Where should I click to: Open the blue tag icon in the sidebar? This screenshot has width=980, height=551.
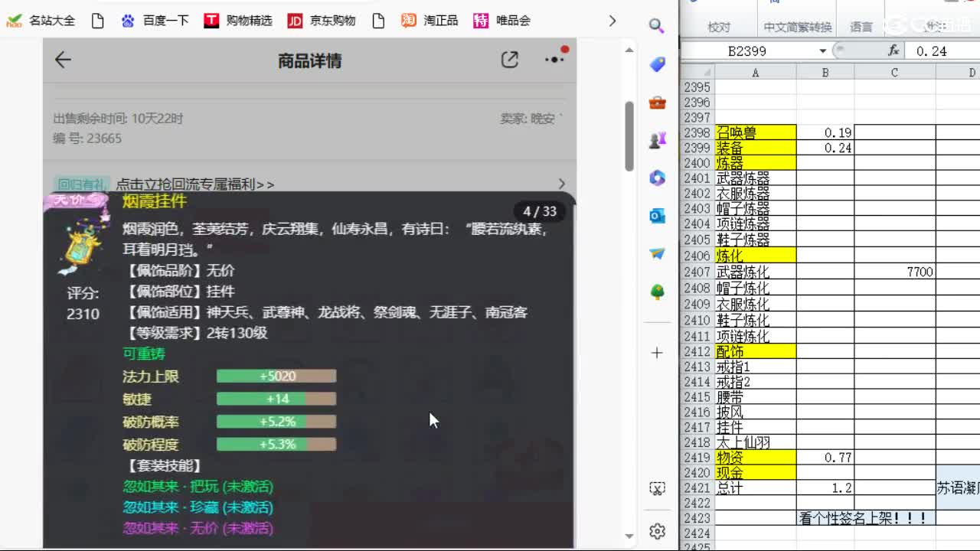click(x=657, y=64)
